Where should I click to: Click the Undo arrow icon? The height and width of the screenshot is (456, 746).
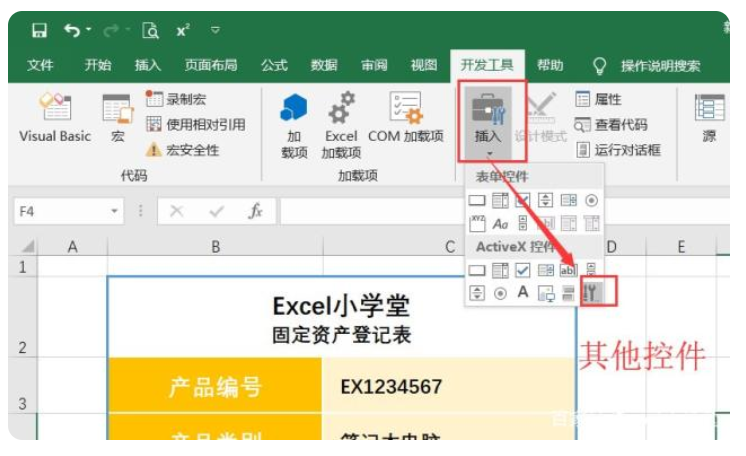72,30
